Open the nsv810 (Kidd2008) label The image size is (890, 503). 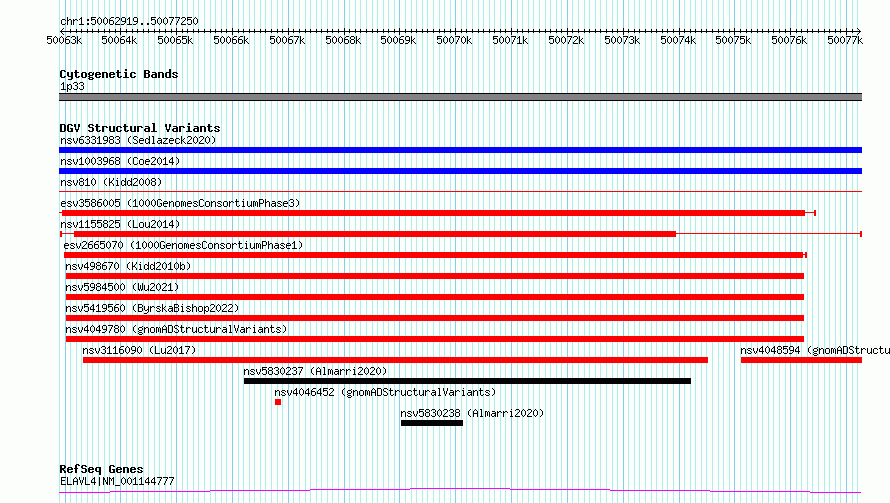111,182
